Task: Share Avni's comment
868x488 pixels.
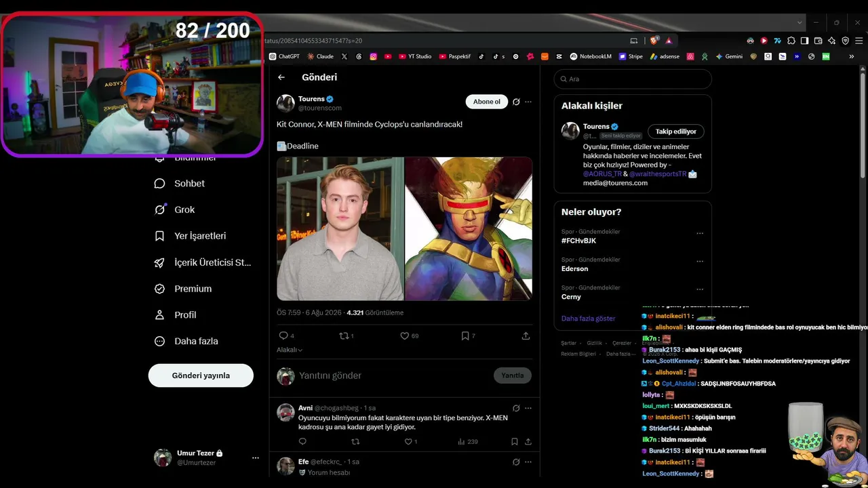Action: pos(528,441)
